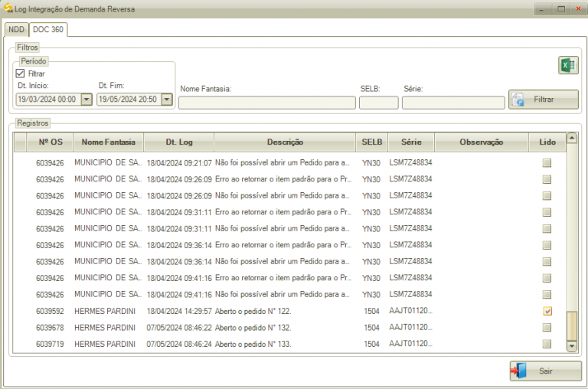The height and width of the screenshot is (389, 588).
Task: Sort by the Dt. Log column header
Action: coord(179,142)
